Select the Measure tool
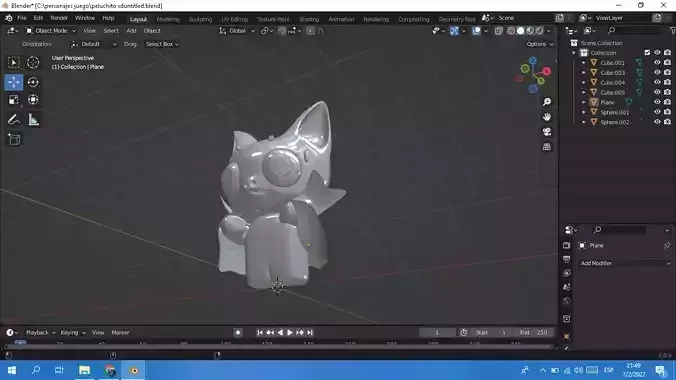Viewport: 676px width, 380px height. 33,119
